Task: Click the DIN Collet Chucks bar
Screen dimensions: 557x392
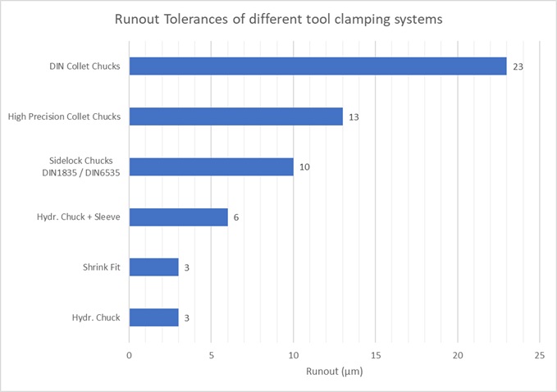Action: 317,66
